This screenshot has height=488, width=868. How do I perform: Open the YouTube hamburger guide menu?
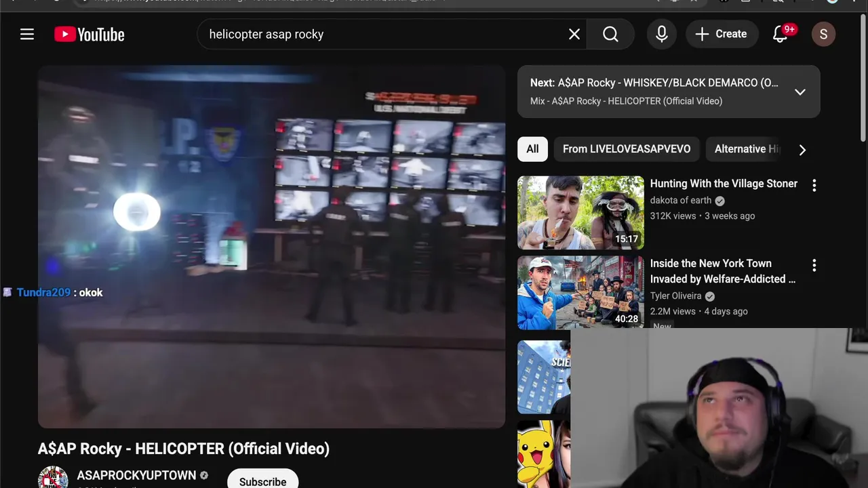[27, 34]
